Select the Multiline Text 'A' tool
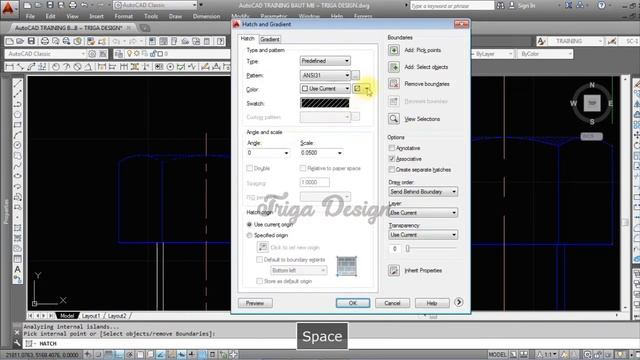This screenshot has width=640, height=360. (18, 269)
